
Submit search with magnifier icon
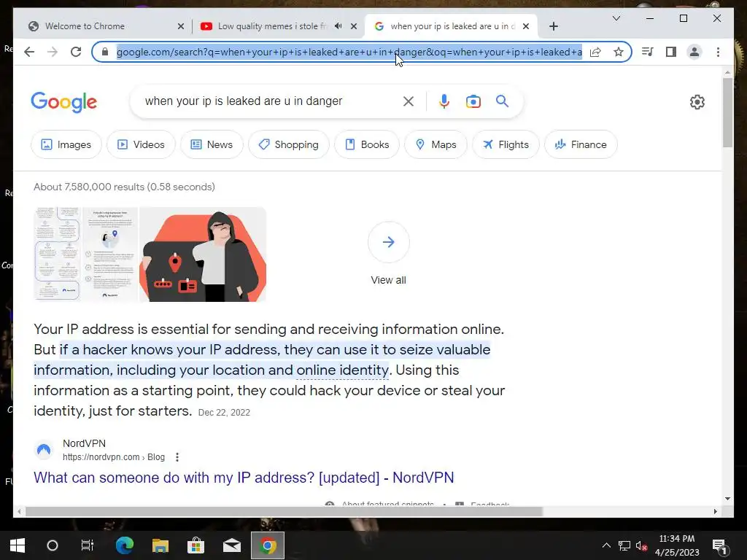[502, 101]
